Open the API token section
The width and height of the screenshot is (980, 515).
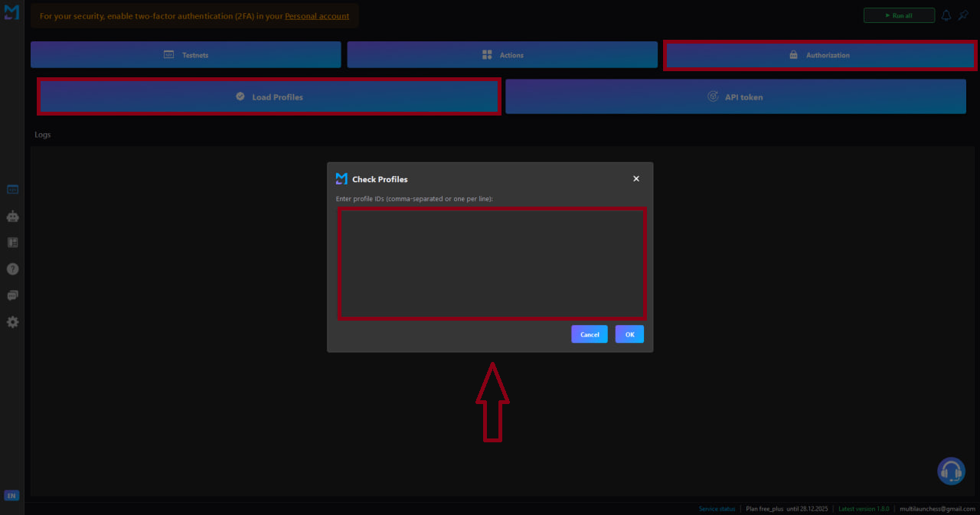(x=735, y=96)
